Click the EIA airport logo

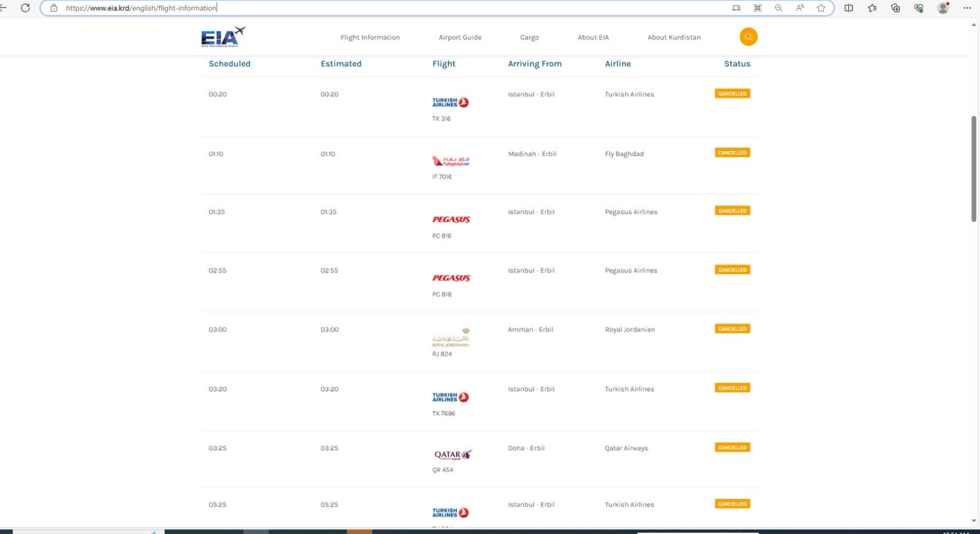(x=223, y=37)
